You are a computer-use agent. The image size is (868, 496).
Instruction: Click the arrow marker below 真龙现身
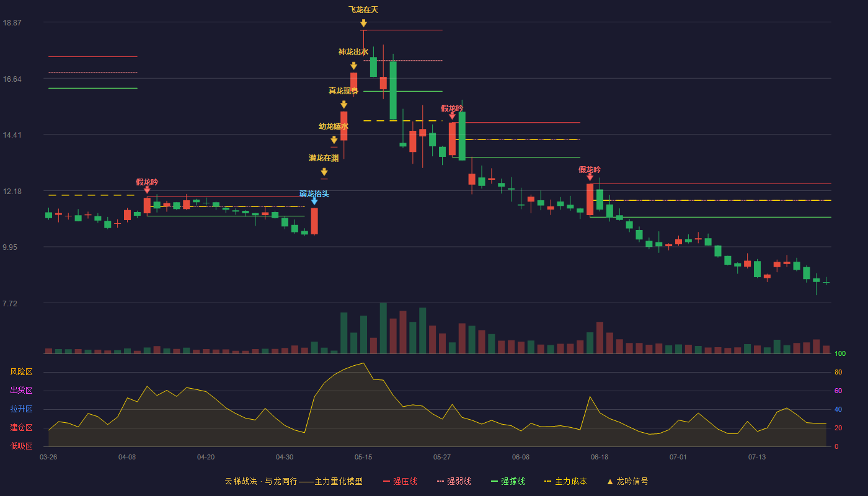[343, 105]
